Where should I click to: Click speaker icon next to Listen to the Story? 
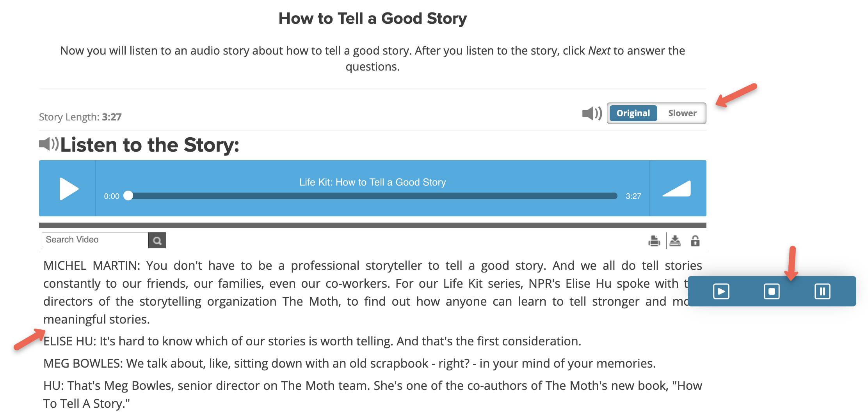[49, 144]
